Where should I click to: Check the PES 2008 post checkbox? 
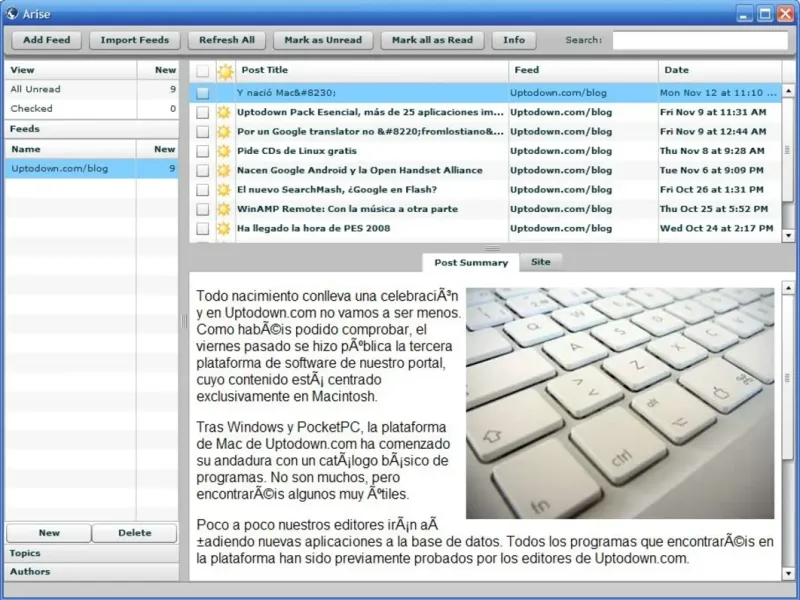tap(203, 229)
